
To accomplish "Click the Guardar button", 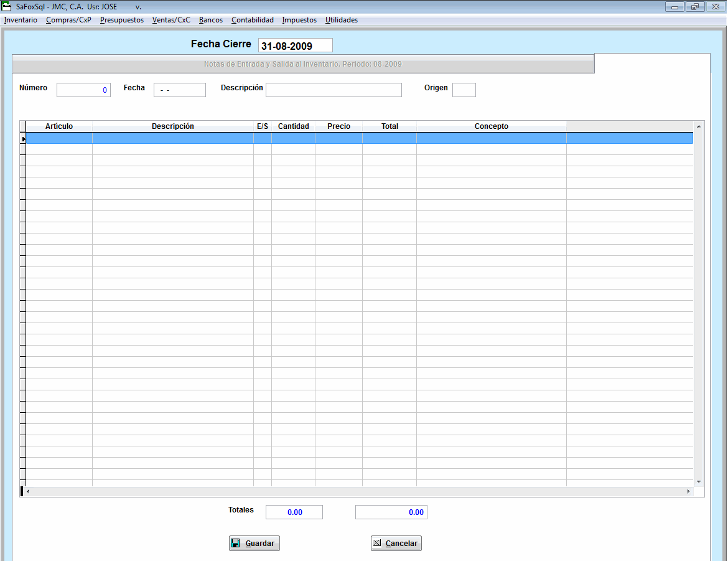I will coord(254,544).
